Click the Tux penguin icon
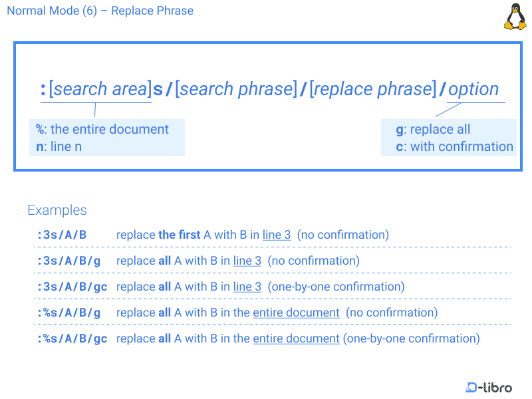This screenshot has height=399, width=532. click(x=515, y=17)
